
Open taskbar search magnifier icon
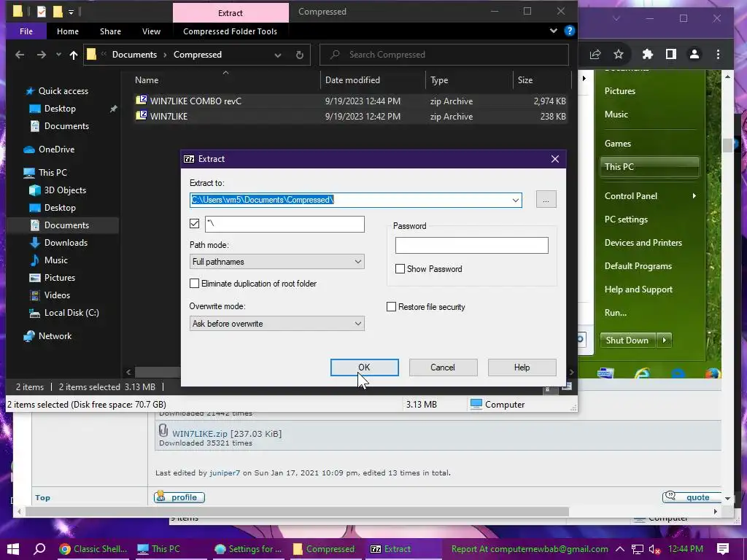pyautogui.click(x=39, y=549)
